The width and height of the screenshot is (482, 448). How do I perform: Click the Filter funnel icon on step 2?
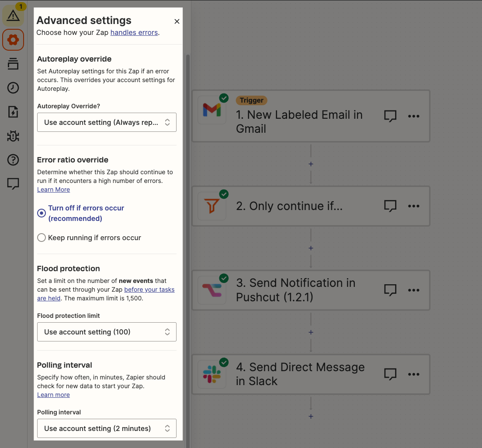pyautogui.click(x=212, y=206)
